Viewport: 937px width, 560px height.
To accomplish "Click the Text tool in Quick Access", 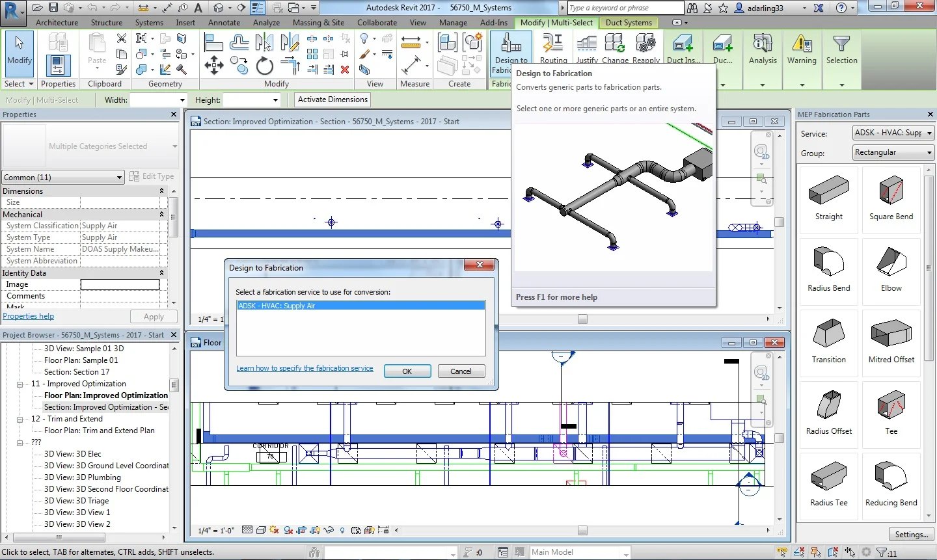I will tap(198, 8).
